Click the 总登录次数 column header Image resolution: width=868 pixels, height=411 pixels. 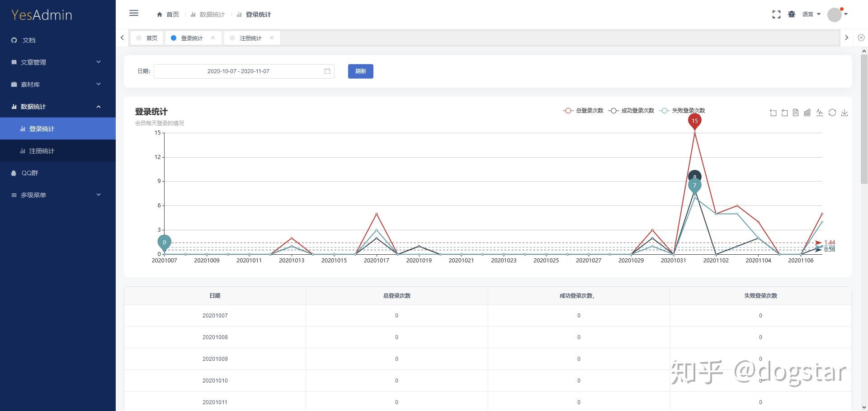pyautogui.click(x=397, y=296)
